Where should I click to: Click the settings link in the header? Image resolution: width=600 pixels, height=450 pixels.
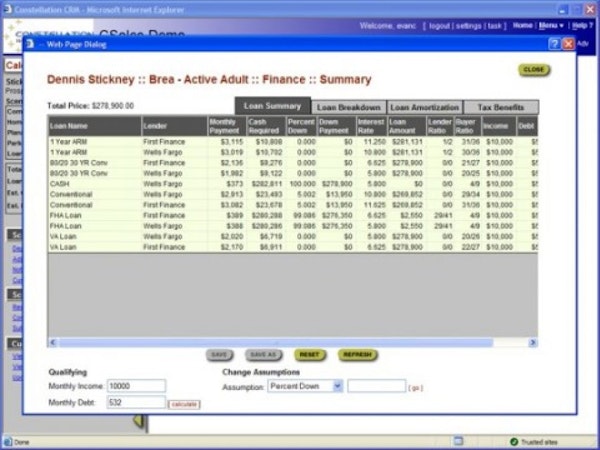tap(469, 26)
